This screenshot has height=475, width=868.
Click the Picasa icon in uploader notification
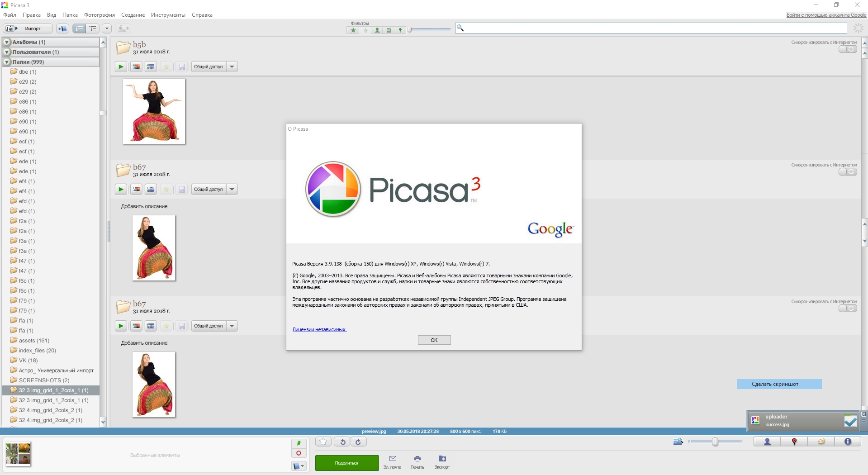coord(755,421)
